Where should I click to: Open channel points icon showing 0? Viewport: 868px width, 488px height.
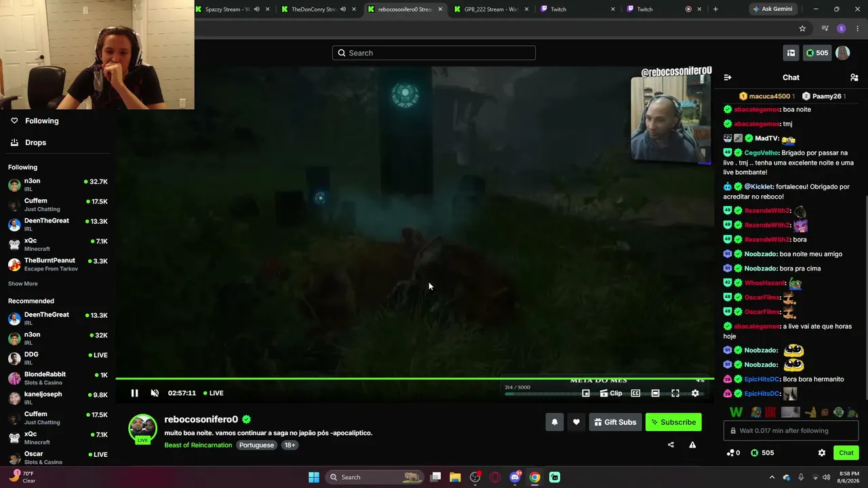coord(733,453)
